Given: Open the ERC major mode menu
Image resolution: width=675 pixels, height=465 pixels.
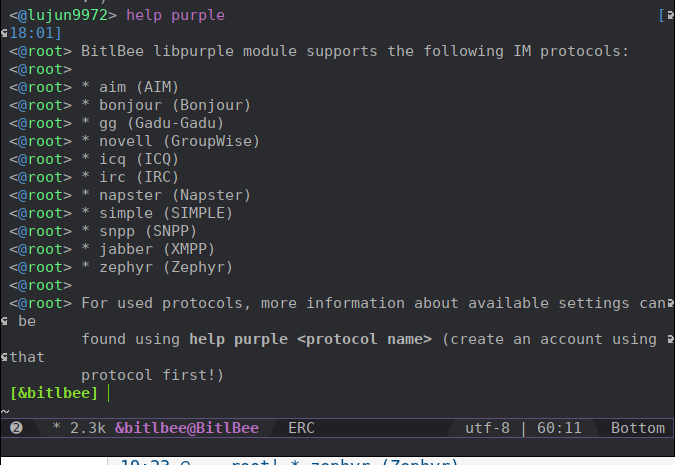Looking at the screenshot, I should tap(301, 428).
